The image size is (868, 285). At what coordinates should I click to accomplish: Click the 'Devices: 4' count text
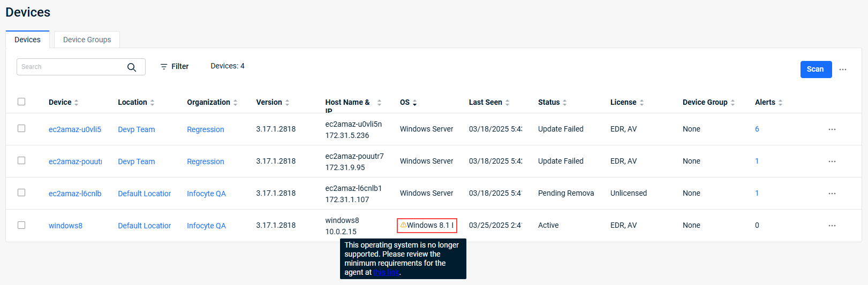[228, 66]
